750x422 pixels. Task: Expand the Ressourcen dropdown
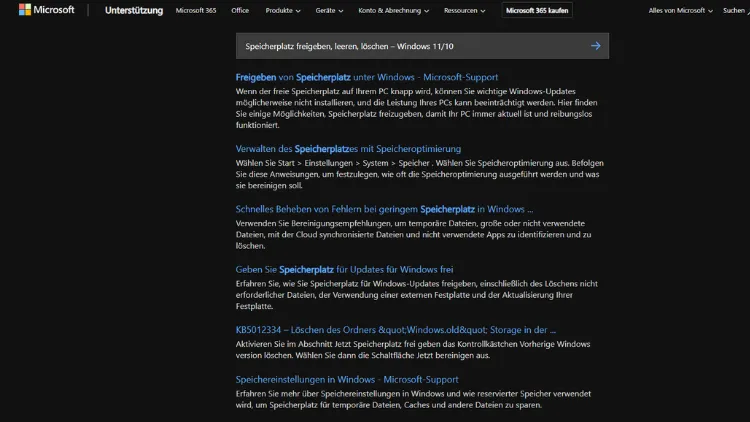(x=464, y=10)
